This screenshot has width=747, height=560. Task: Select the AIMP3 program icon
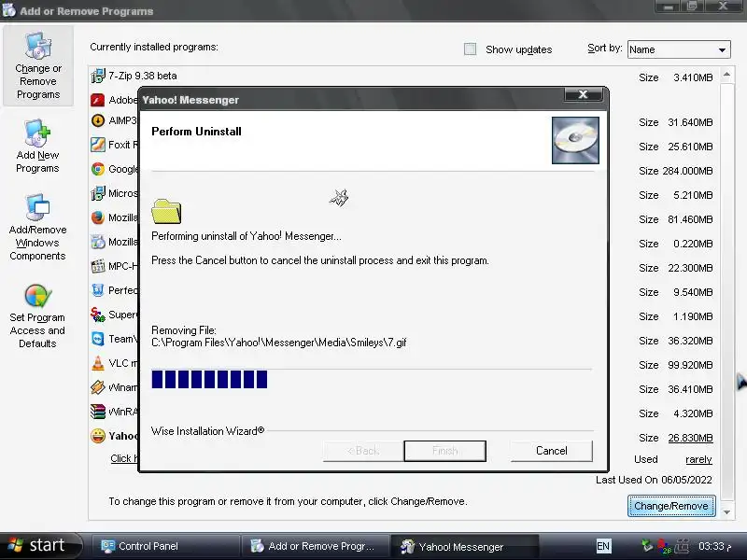pyautogui.click(x=98, y=120)
